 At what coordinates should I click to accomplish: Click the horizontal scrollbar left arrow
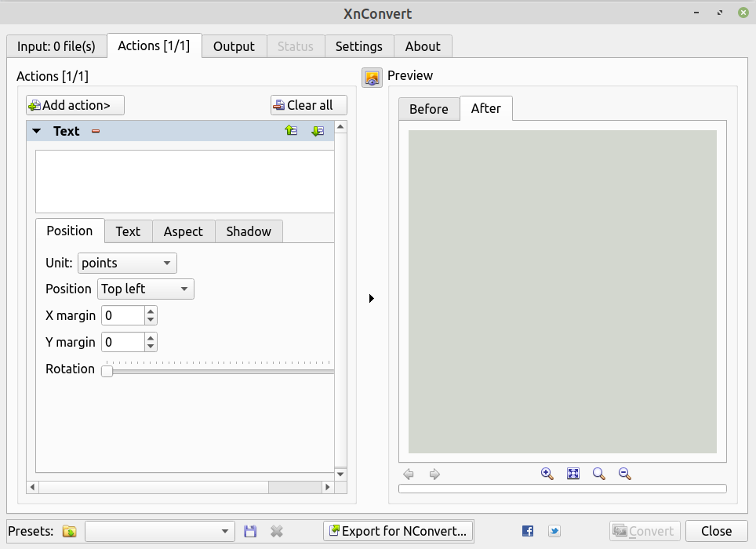coord(32,487)
